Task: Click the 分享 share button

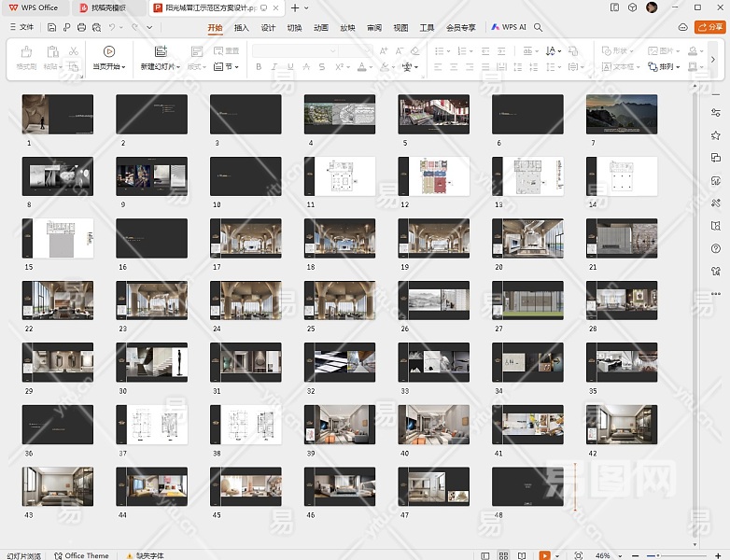Action: click(x=711, y=28)
